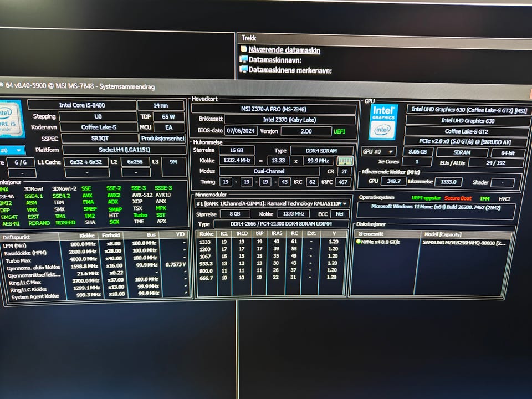
Task: Click the red Secure Boot label
Action: pyautogui.click(x=458, y=198)
